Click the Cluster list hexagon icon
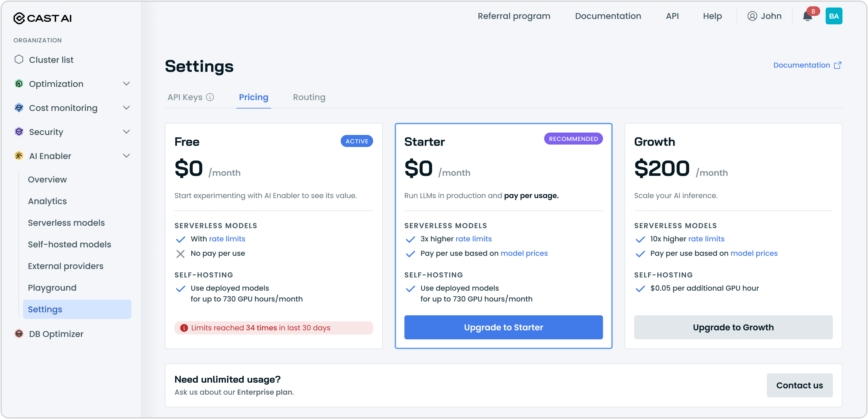Screen dimensions: 868x419 coord(19,59)
